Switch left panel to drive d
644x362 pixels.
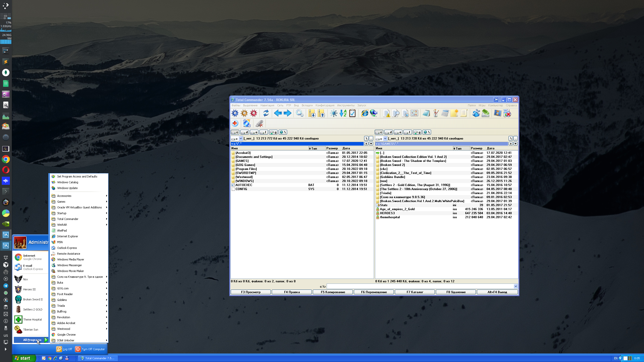click(x=244, y=132)
